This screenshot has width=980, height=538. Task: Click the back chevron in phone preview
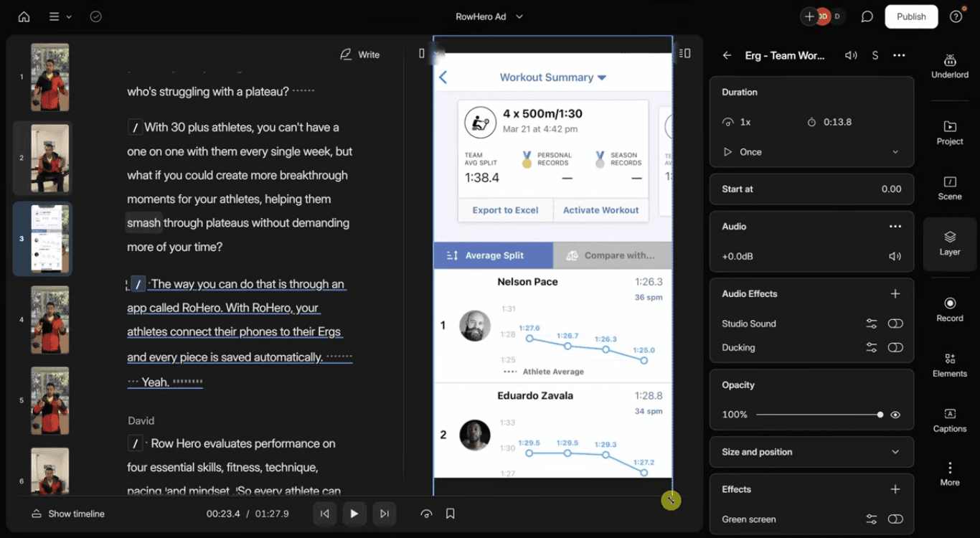coord(443,77)
